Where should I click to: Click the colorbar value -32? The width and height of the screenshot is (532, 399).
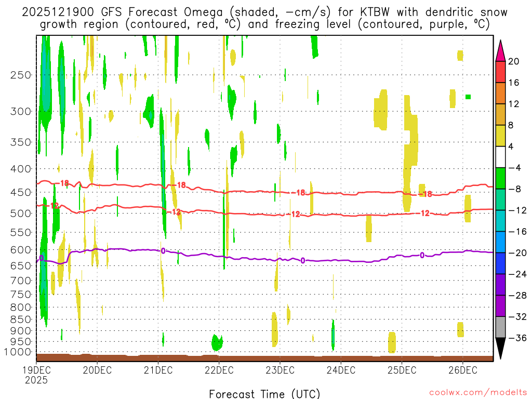(x=517, y=317)
